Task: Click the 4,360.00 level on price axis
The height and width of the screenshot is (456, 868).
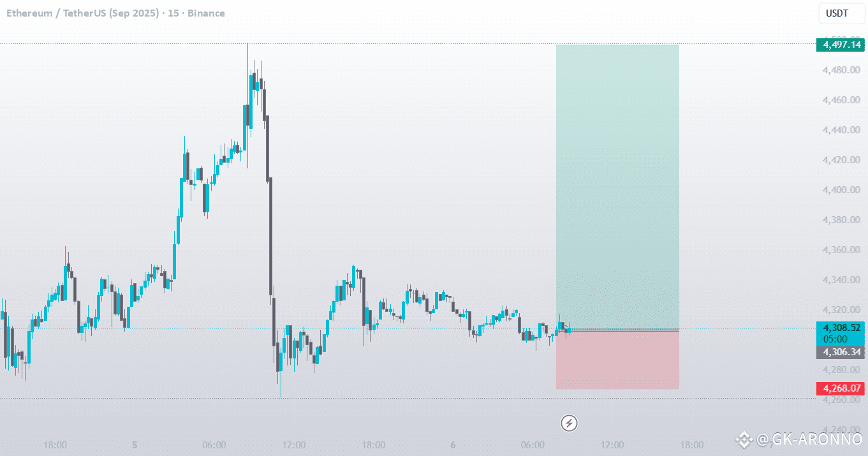Action: click(x=842, y=250)
